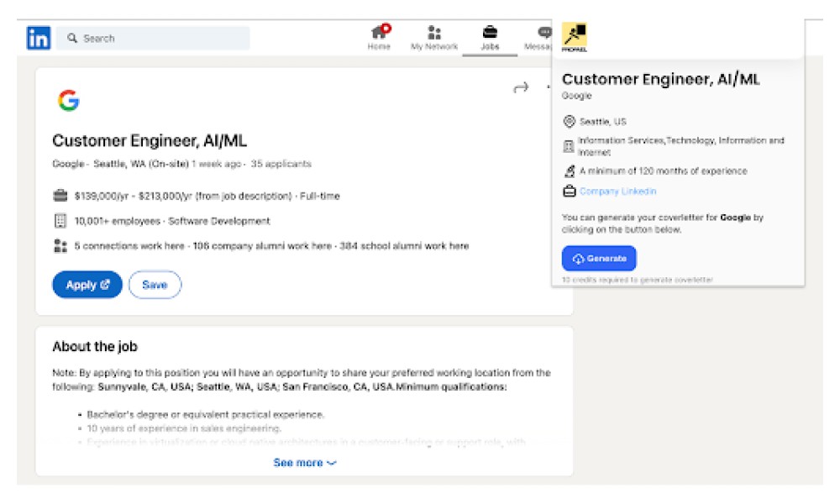Click the briefcase icon beside Company LinkedIn
The width and height of the screenshot is (840, 504).
(569, 192)
